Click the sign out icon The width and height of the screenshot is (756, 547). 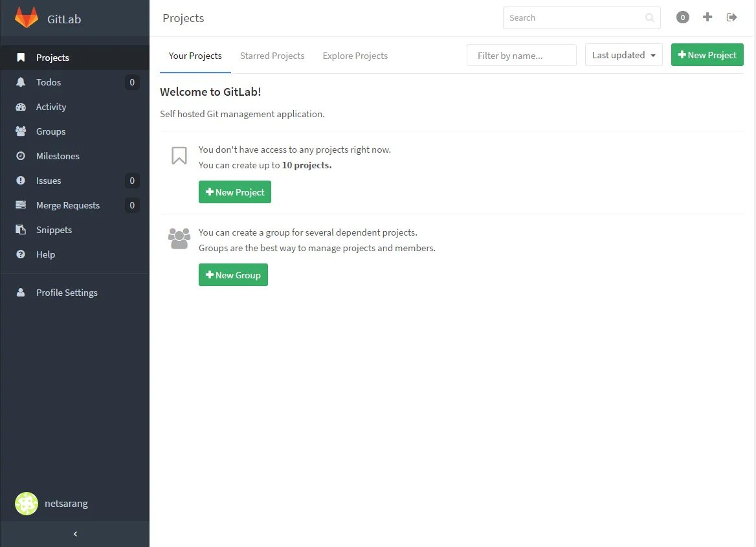click(732, 17)
